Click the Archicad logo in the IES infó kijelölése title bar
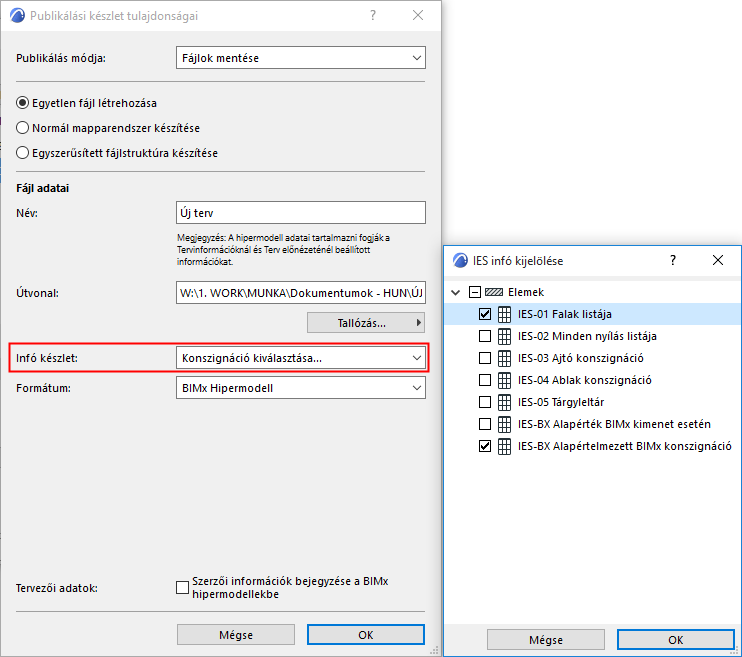 (x=460, y=260)
